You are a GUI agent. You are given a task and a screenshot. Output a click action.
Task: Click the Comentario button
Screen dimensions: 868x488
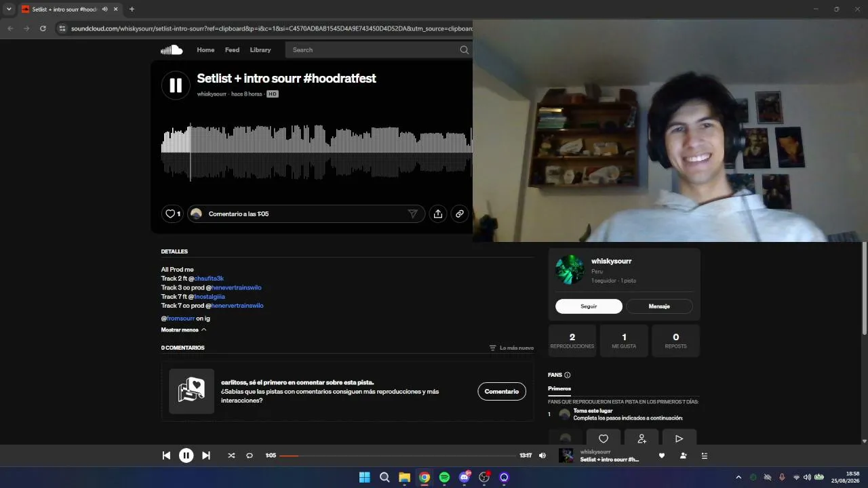click(502, 391)
